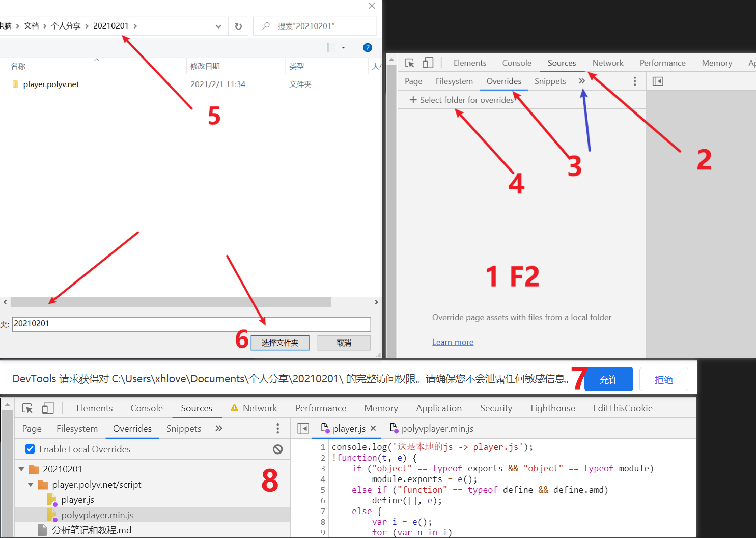756x538 pixels.
Task: Open the Performance tab in upper DevTools
Action: [663, 63]
